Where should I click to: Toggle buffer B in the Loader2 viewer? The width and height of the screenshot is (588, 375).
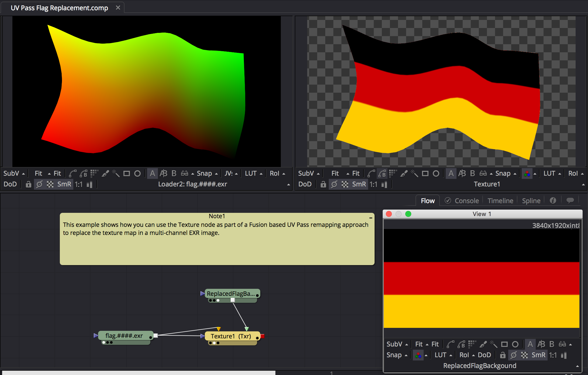(x=174, y=173)
